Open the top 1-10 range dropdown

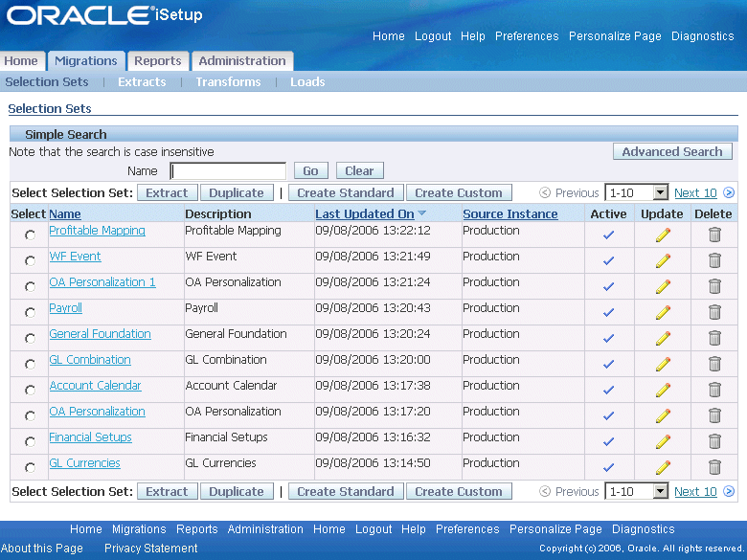637,192
